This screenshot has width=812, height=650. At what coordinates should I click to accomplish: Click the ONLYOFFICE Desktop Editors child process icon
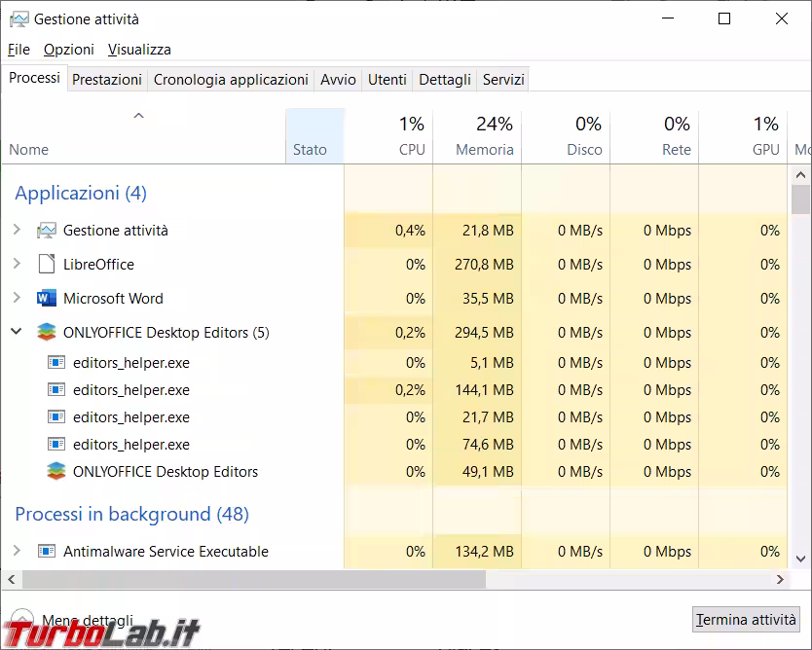[x=56, y=472]
